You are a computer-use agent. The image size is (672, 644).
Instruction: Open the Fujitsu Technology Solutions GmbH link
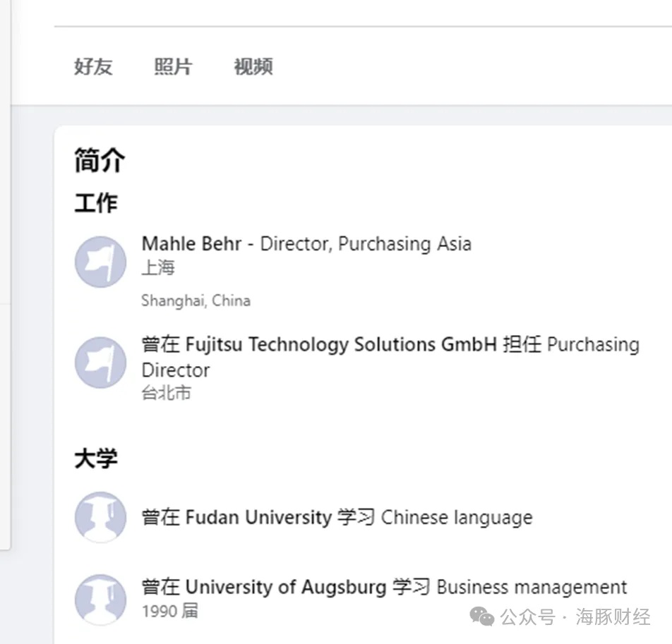click(x=341, y=345)
